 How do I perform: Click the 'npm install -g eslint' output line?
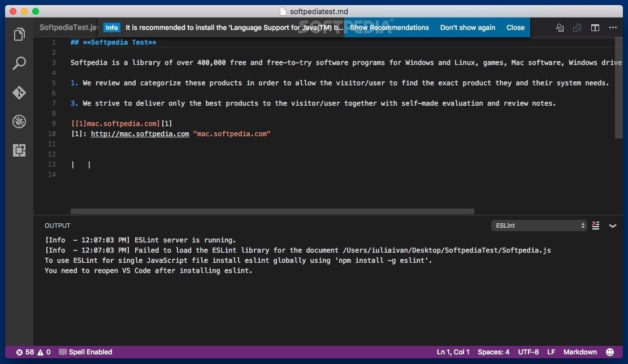point(239,261)
